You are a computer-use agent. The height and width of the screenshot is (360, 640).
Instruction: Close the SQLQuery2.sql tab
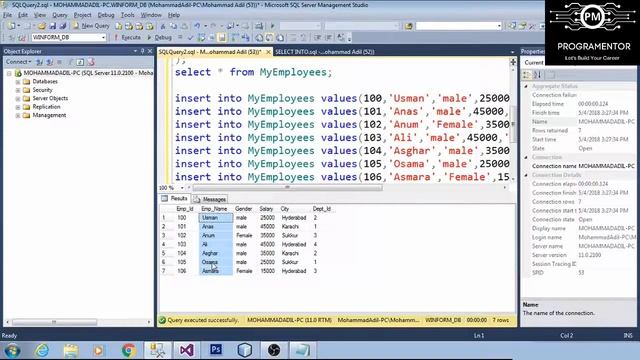(268, 52)
